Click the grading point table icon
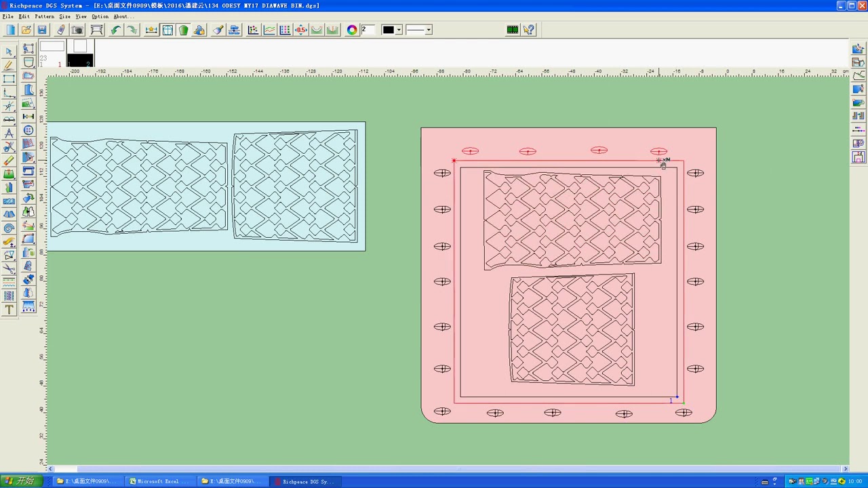868x488 pixels. 285,30
